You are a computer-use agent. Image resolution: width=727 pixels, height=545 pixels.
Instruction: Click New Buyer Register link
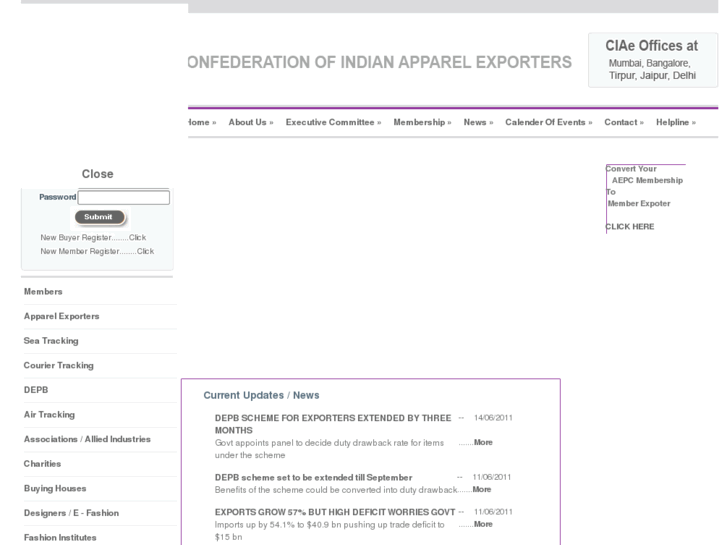pyautogui.click(x=93, y=237)
